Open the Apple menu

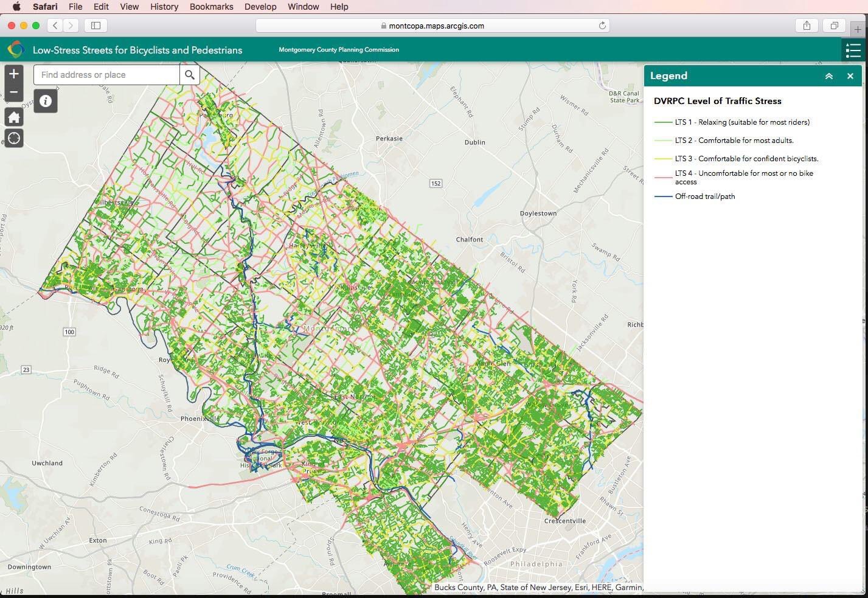[x=16, y=7]
